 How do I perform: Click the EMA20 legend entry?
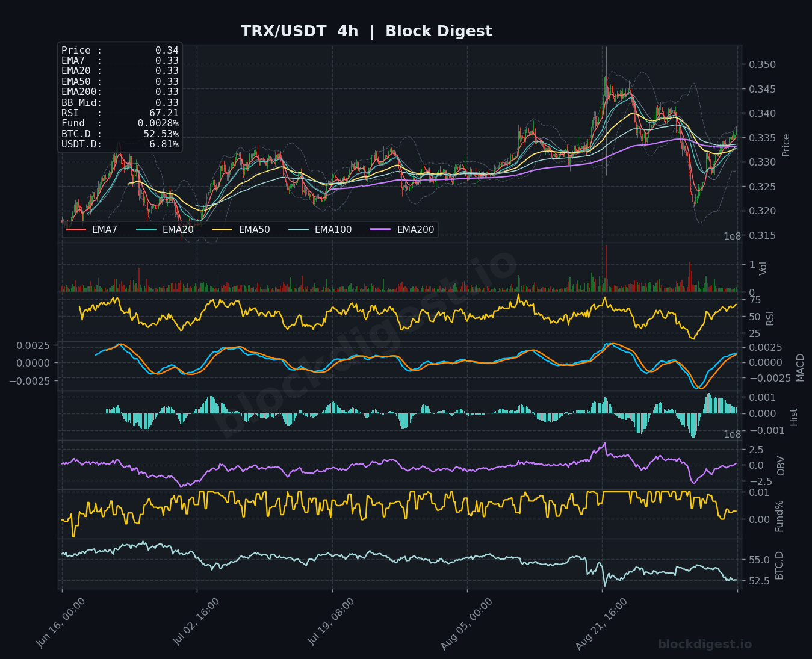pos(165,230)
